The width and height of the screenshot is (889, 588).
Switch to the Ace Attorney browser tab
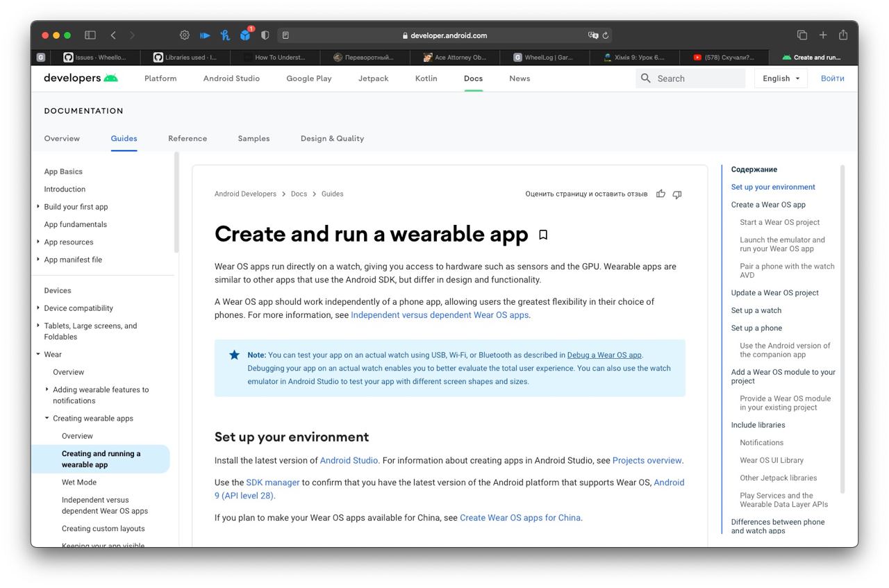click(x=455, y=58)
